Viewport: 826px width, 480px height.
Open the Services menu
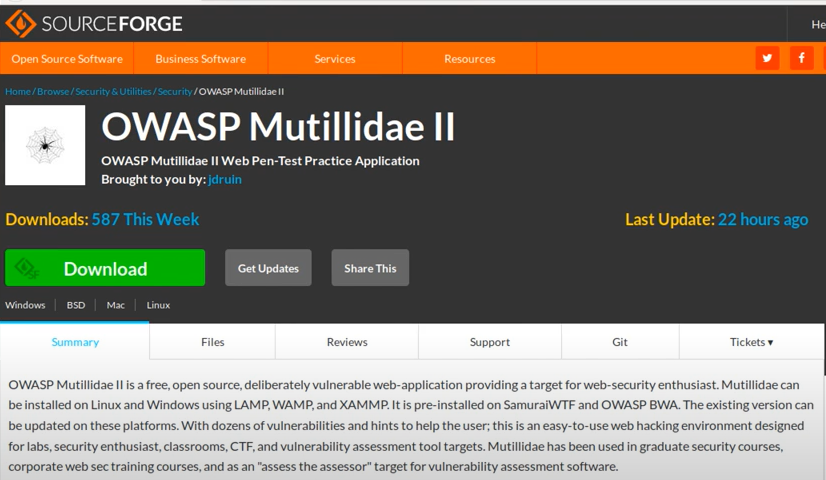(x=335, y=59)
